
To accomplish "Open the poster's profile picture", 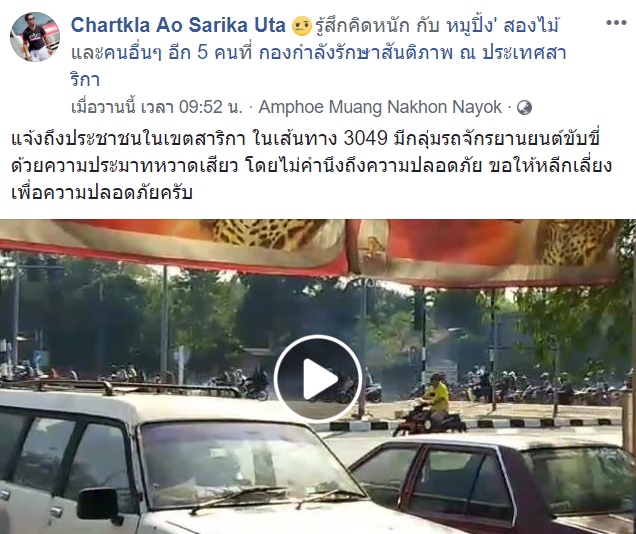I will pyautogui.click(x=35, y=37).
